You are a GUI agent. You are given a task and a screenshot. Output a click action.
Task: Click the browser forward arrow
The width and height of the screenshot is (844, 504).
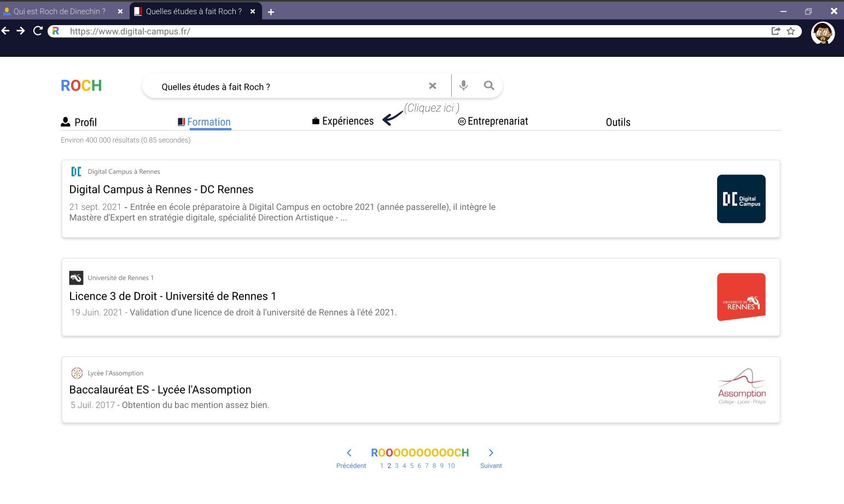(21, 31)
